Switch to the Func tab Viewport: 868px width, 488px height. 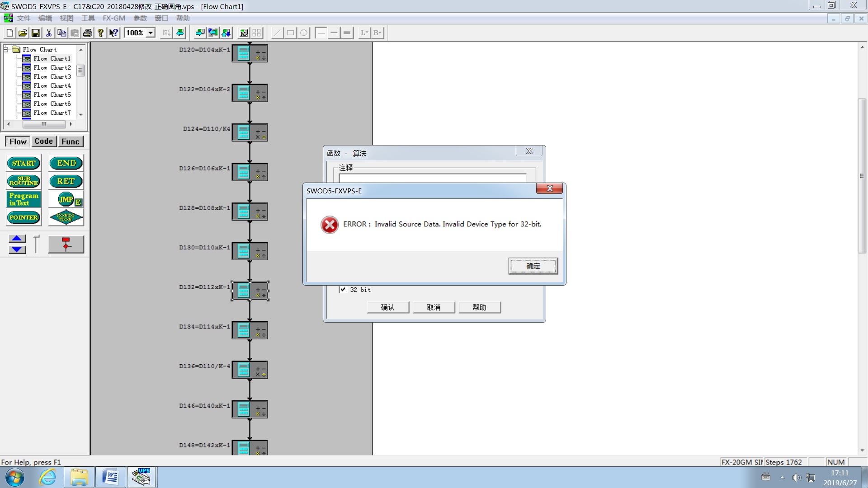(70, 141)
